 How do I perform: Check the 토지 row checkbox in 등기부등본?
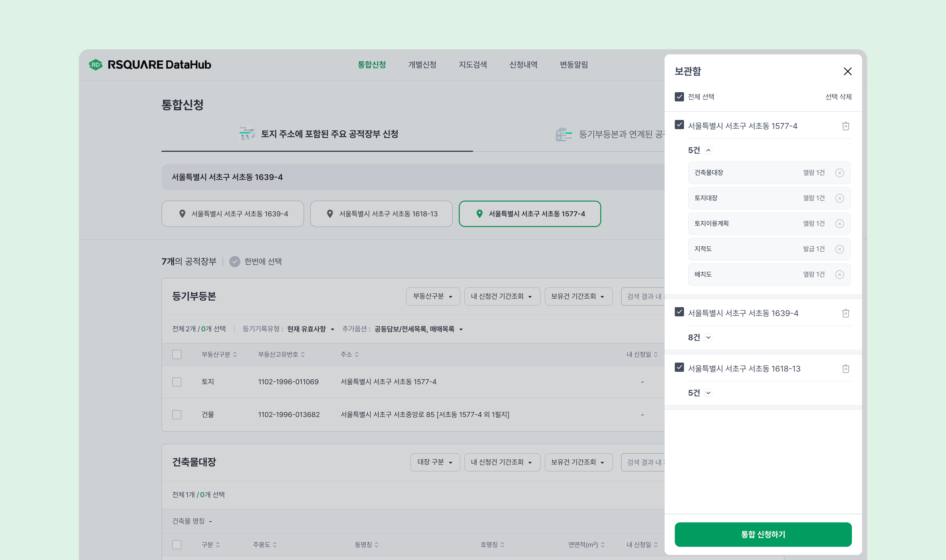pos(177,382)
